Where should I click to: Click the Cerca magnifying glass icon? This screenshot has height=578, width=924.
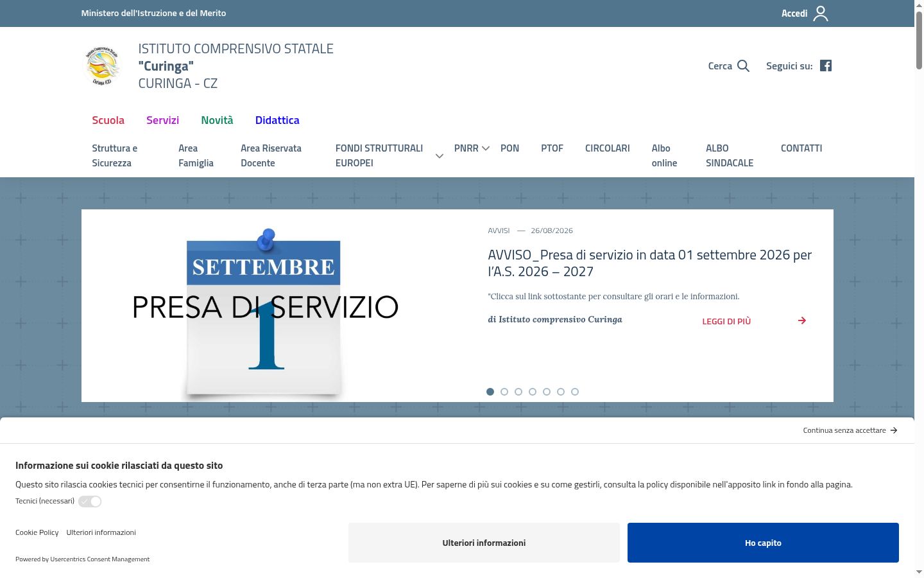[743, 66]
